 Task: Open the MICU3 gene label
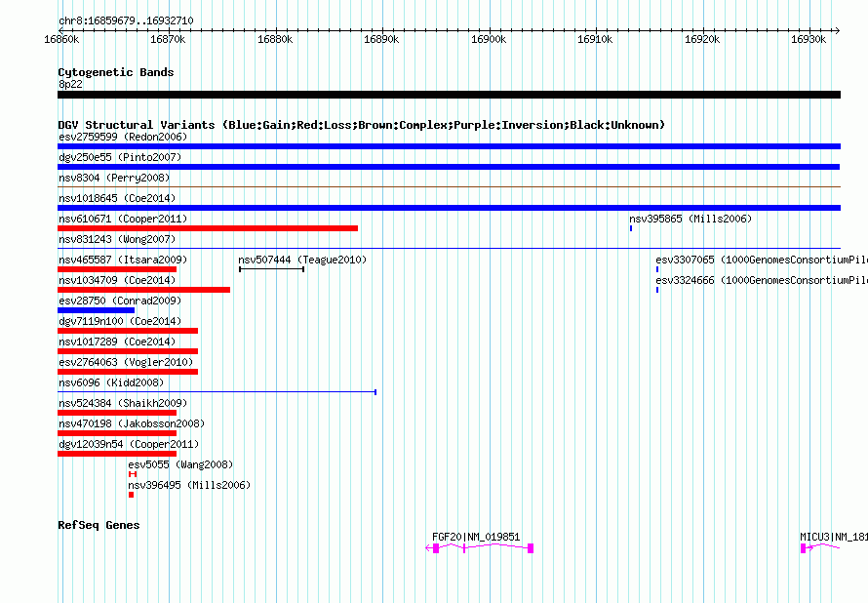[834, 537]
